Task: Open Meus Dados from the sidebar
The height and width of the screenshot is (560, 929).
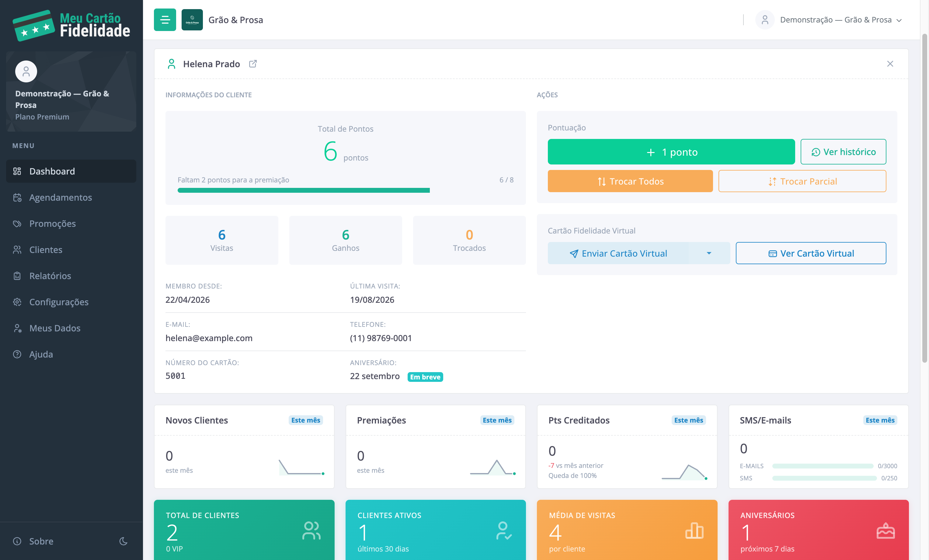Action: coord(71,328)
